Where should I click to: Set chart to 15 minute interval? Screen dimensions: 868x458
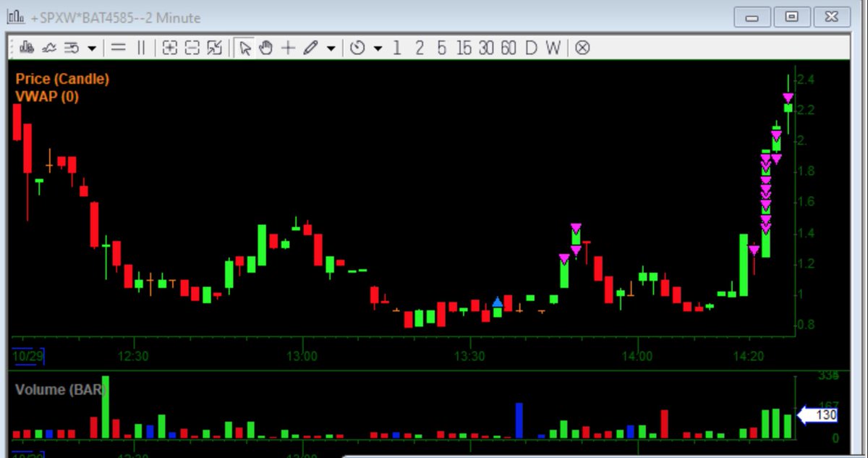click(x=464, y=48)
